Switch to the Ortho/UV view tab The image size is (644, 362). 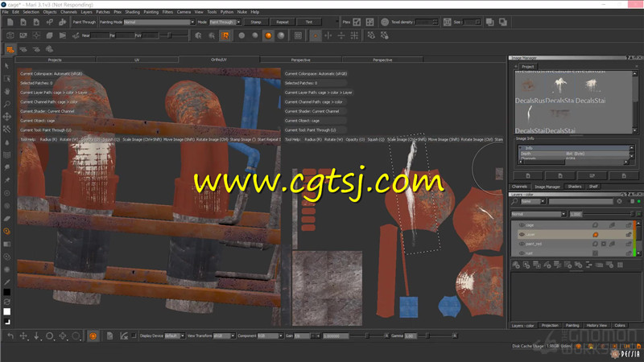pyautogui.click(x=218, y=60)
